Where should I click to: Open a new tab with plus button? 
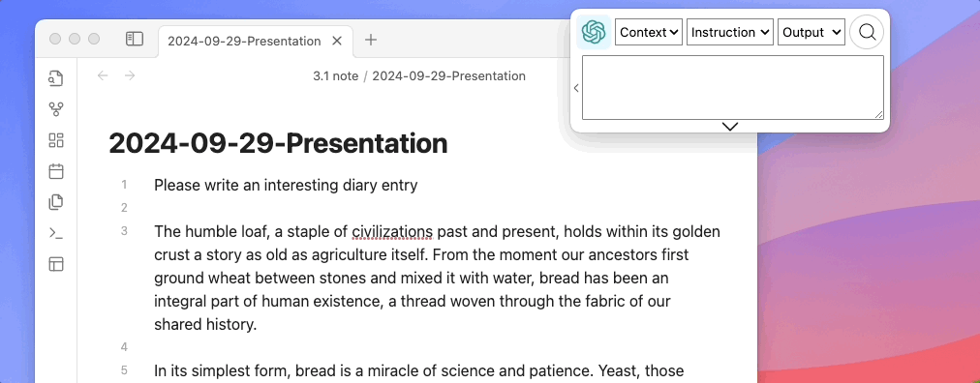[x=371, y=40]
